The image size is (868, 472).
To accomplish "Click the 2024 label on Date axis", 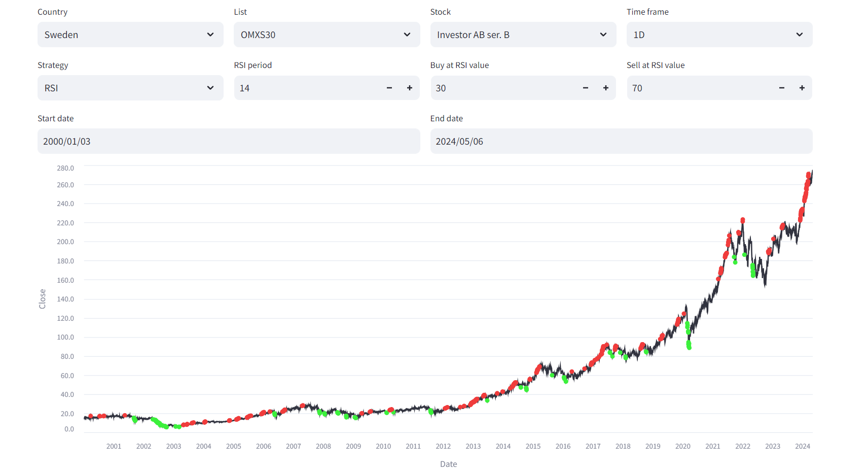I will (803, 446).
